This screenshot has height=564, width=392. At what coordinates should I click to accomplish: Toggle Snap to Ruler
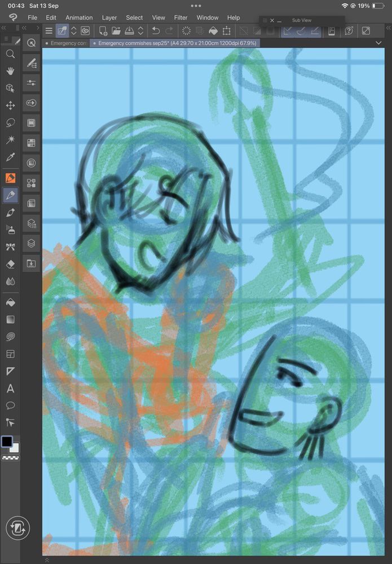click(287, 31)
